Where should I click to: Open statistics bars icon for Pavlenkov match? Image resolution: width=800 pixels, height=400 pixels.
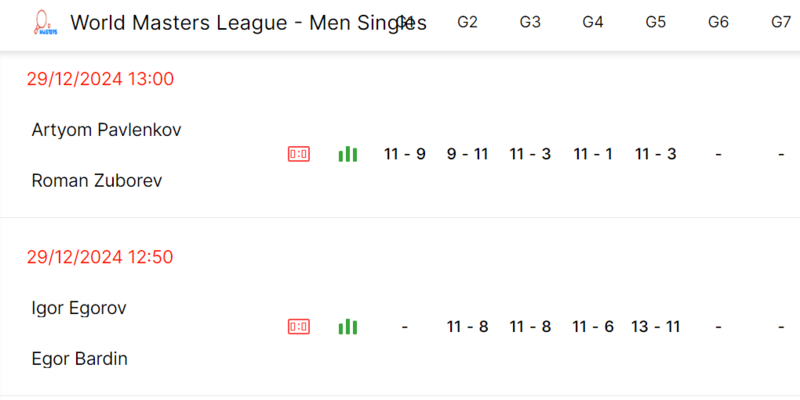click(347, 154)
